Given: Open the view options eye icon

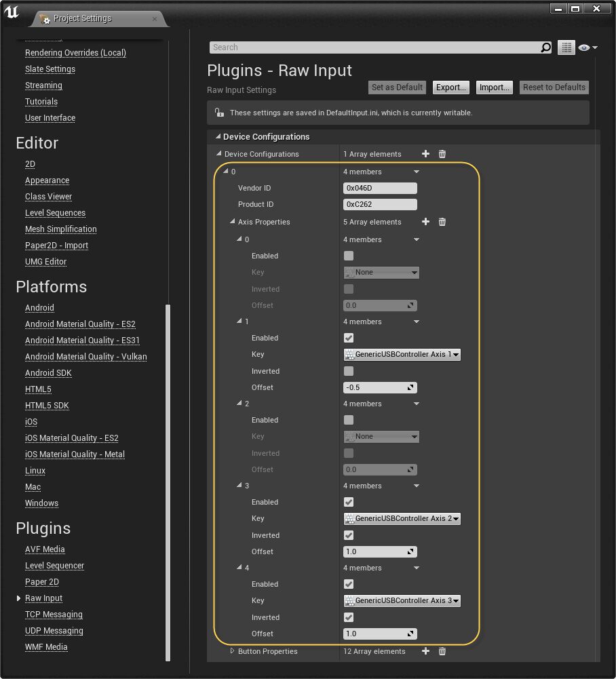Looking at the screenshot, I should (x=587, y=47).
